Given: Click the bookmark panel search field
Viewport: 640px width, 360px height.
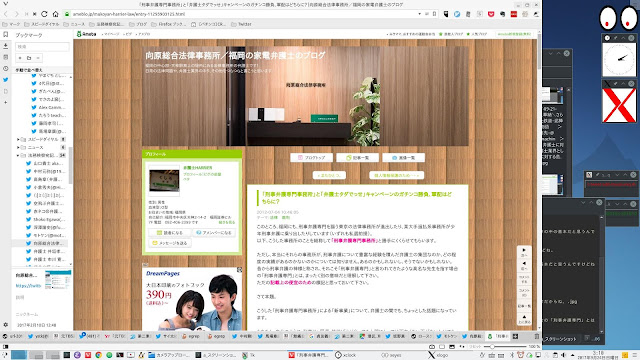Looking at the screenshot, I should click(42, 47).
